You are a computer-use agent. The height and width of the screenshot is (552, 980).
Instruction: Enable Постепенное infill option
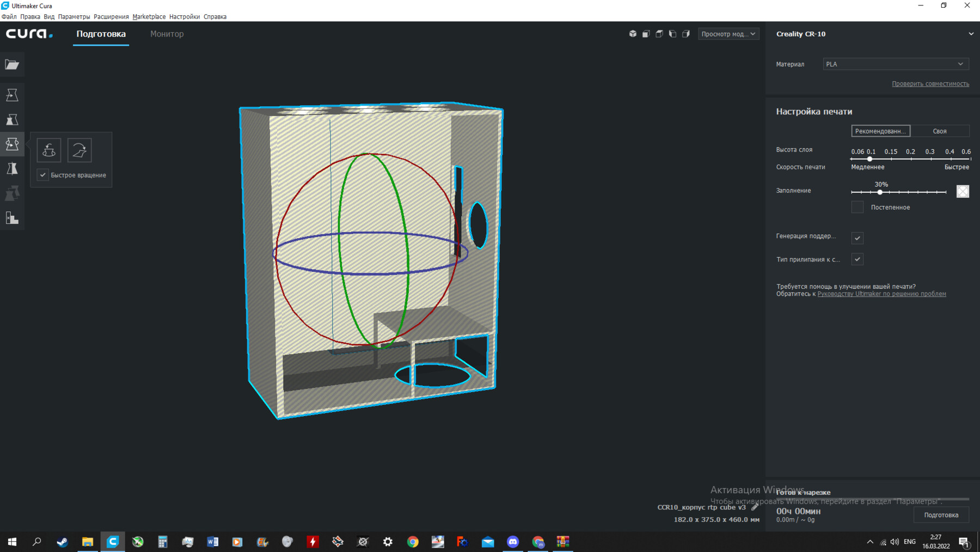[857, 207]
